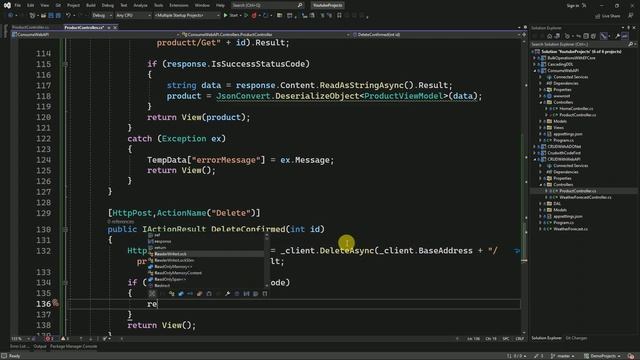
Task: Click the CRLF line ending indicator
Action: [519, 339]
